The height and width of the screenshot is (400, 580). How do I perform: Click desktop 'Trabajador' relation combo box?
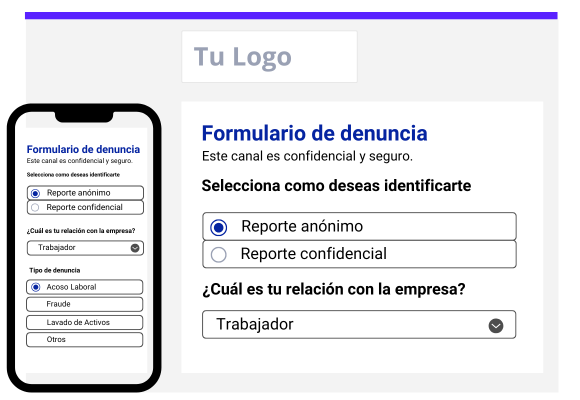point(359,325)
